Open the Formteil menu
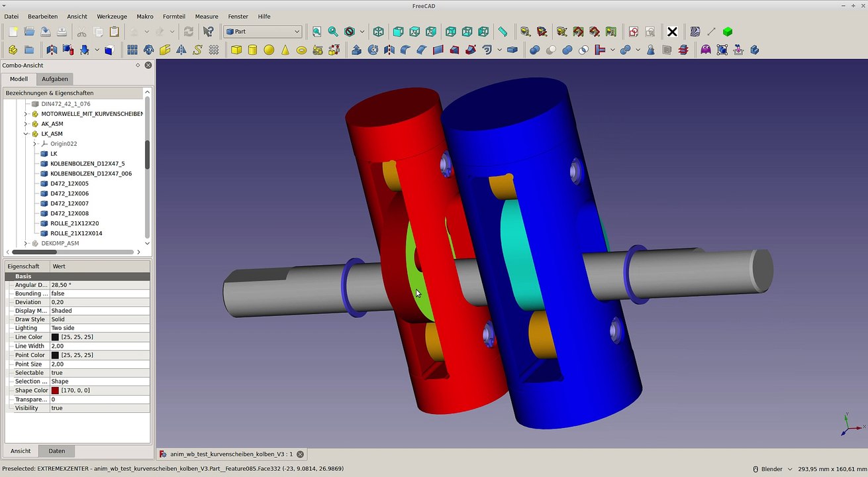 174,17
